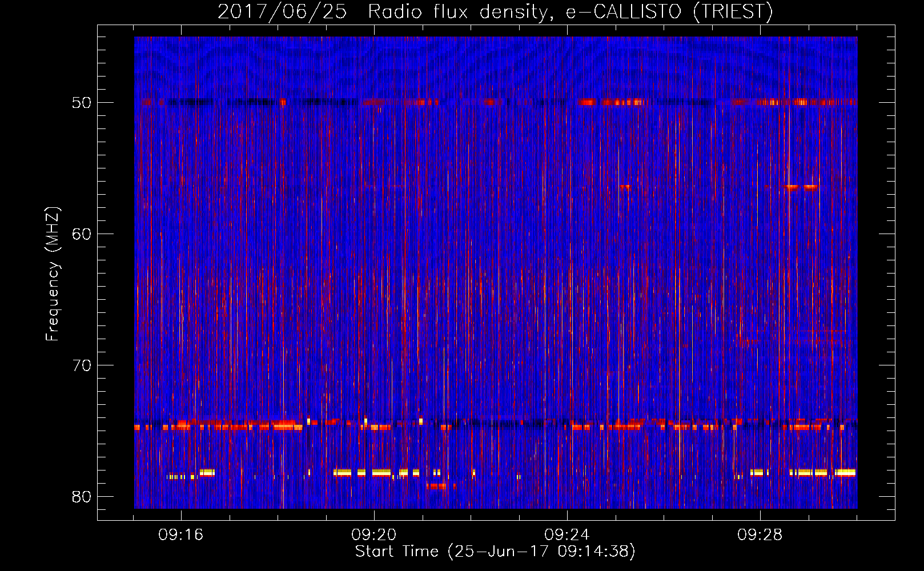Click the 'Frequency (MHZ)' axis label

tap(53, 274)
